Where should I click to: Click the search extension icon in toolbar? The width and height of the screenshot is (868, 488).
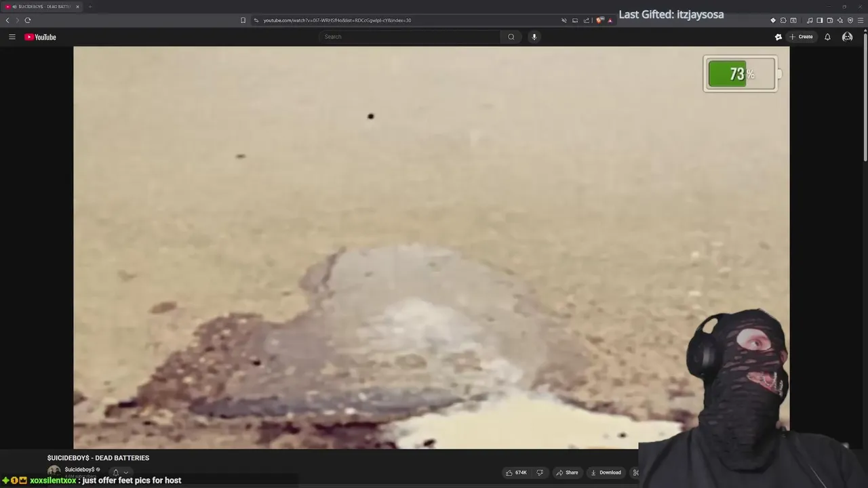pyautogui.click(x=793, y=20)
